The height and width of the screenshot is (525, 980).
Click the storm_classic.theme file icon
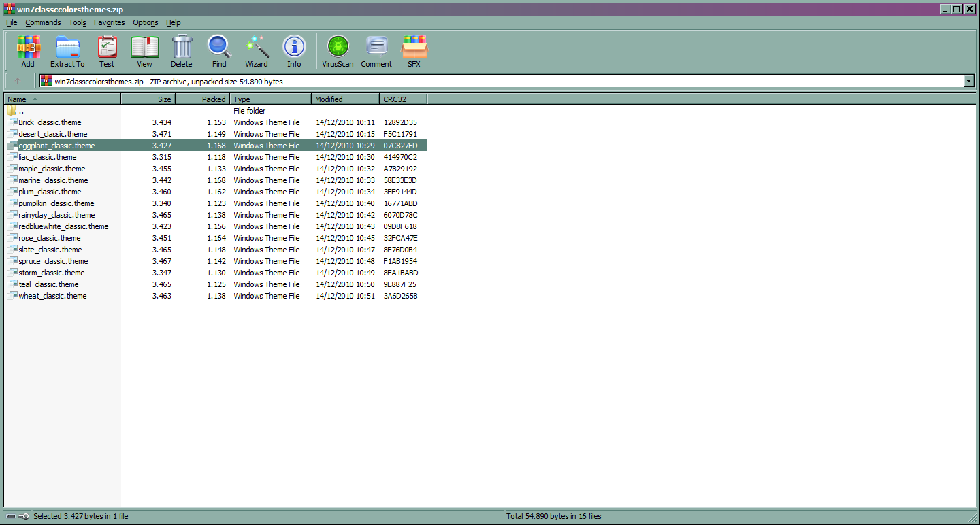coord(12,273)
